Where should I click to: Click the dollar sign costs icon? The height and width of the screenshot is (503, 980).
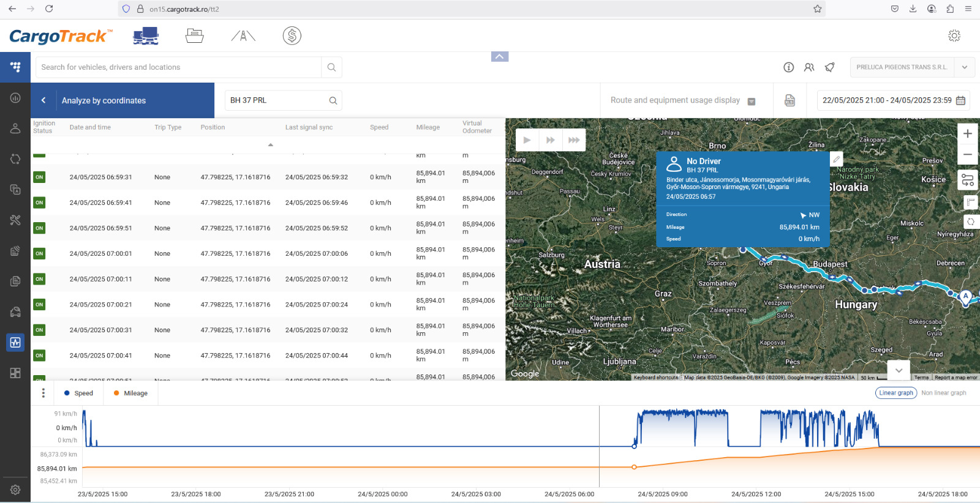click(292, 36)
